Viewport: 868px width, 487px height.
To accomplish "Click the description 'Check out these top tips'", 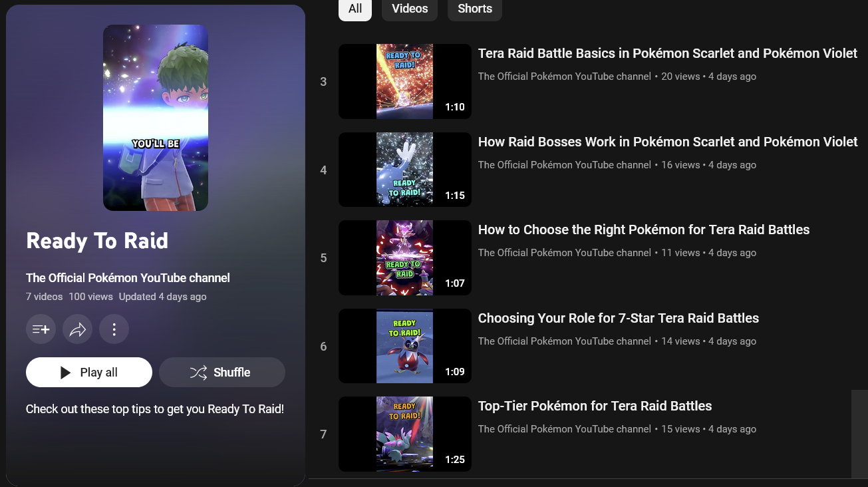I will pos(155,409).
